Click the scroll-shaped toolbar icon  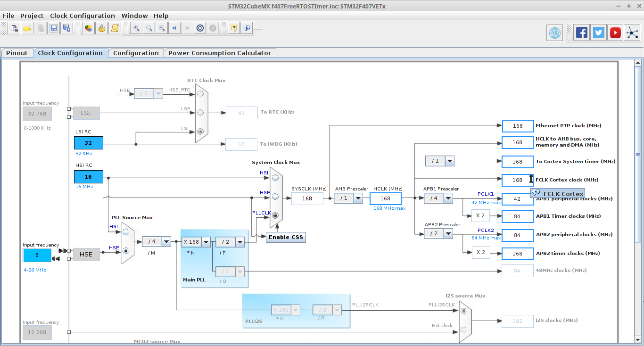pyautogui.click(x=115, y=28)
